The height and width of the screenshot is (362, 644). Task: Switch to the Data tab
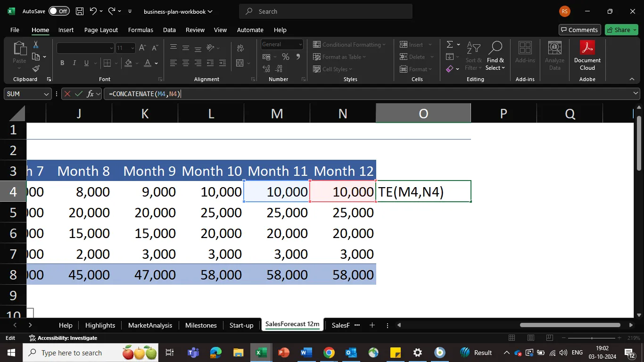click(169, 30)
